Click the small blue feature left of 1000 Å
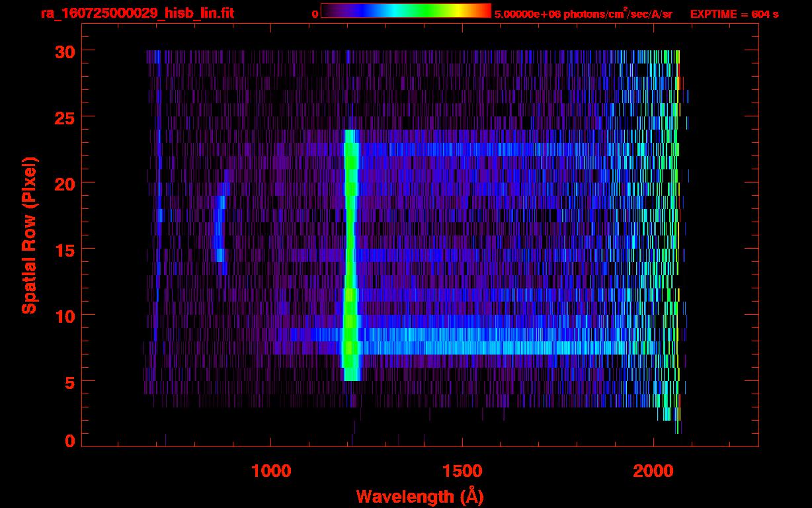 click(x=220, y=232)
